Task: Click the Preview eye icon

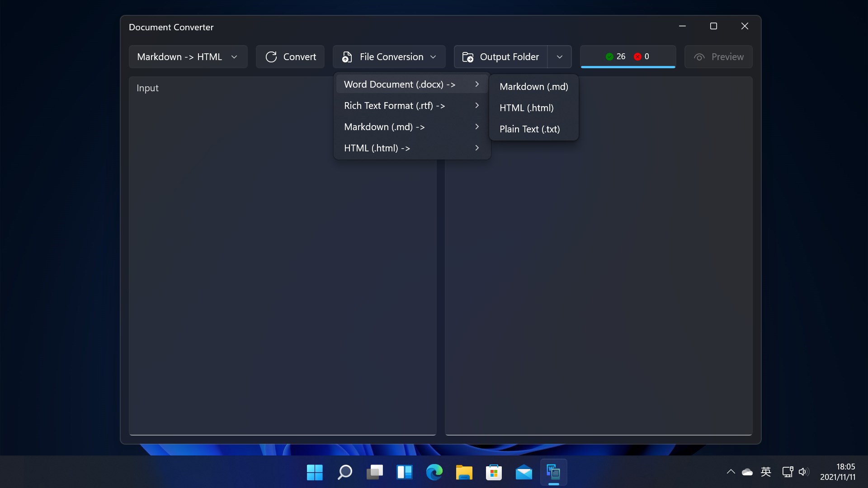Action: (x=699, y=57)
